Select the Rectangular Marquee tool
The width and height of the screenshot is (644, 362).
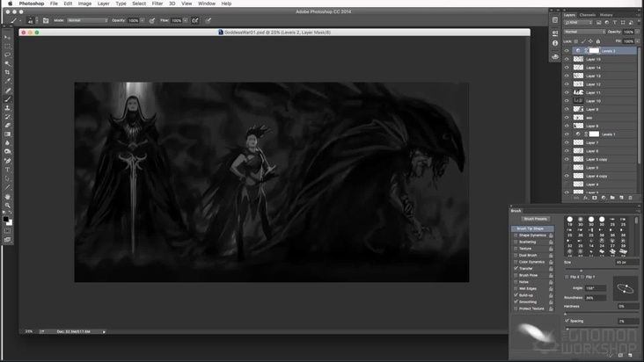coord(7,46)
